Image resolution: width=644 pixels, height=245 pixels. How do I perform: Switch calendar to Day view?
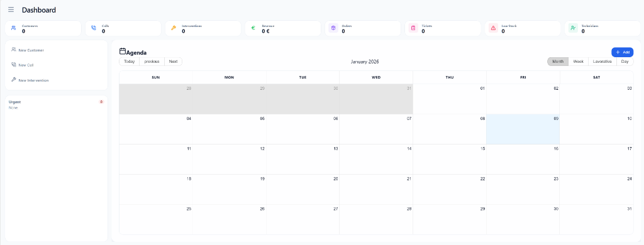(x=625, y=62)
